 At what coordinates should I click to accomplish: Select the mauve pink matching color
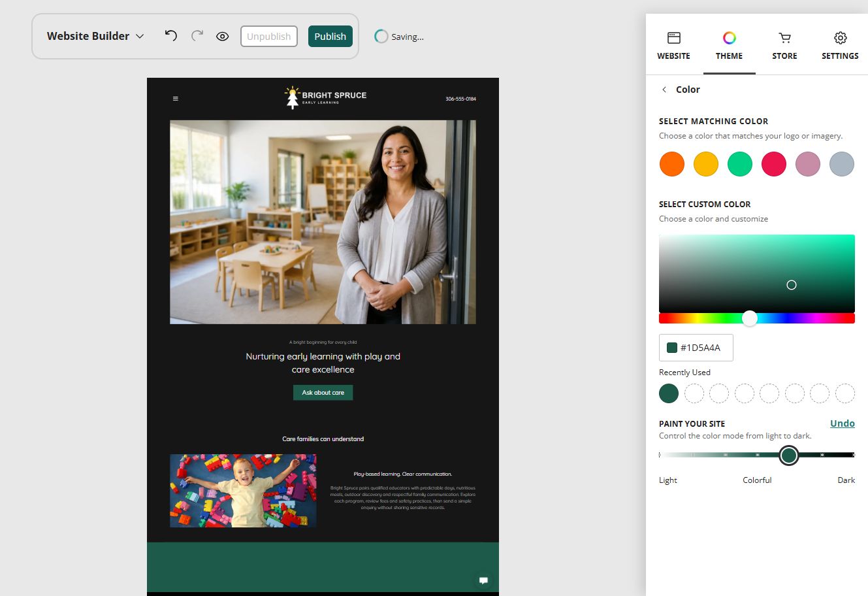808,164
